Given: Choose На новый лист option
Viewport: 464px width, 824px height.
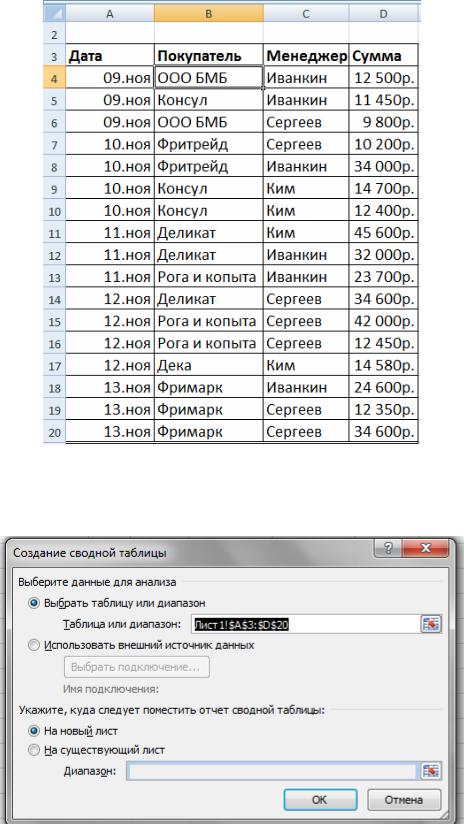Looking at the screenshot, I should click(x=35, y=730).
